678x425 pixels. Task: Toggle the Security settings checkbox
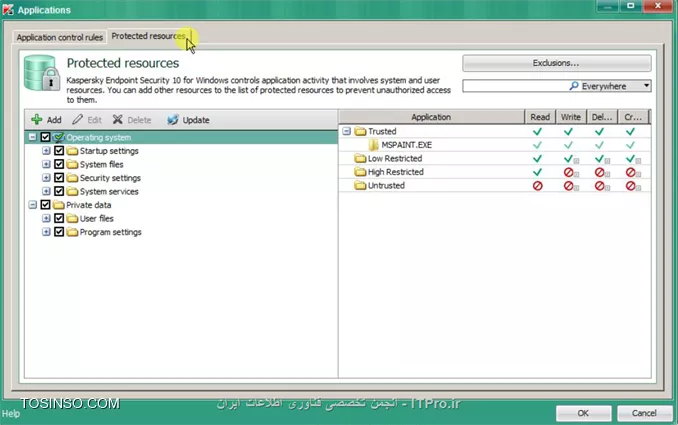59,178
